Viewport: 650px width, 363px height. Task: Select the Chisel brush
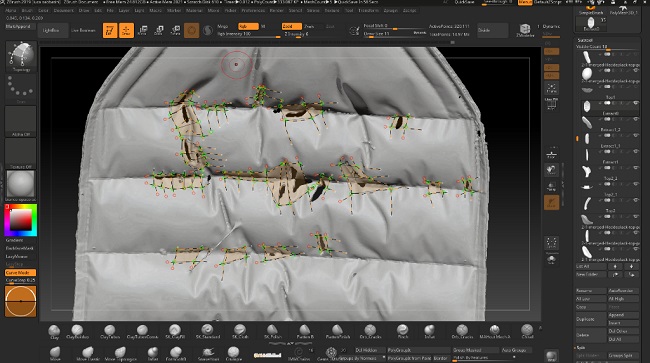527,332
